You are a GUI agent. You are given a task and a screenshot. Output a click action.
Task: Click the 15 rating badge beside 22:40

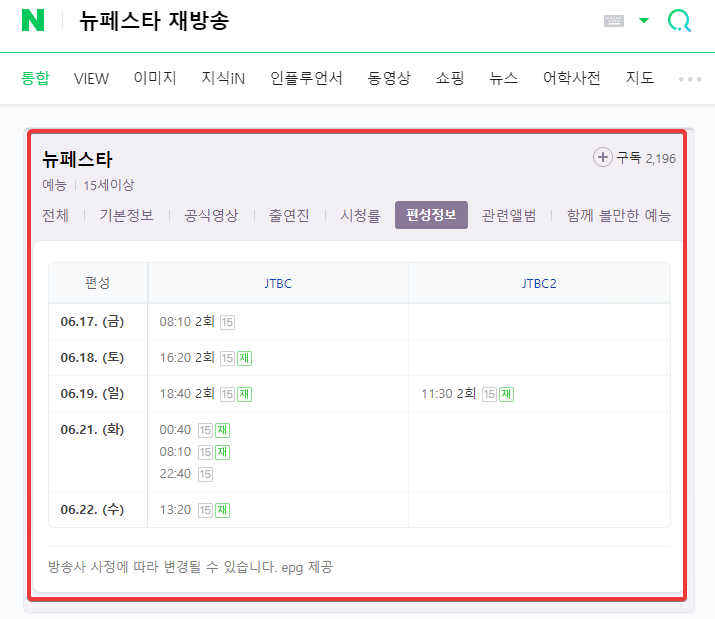[205, 474]
